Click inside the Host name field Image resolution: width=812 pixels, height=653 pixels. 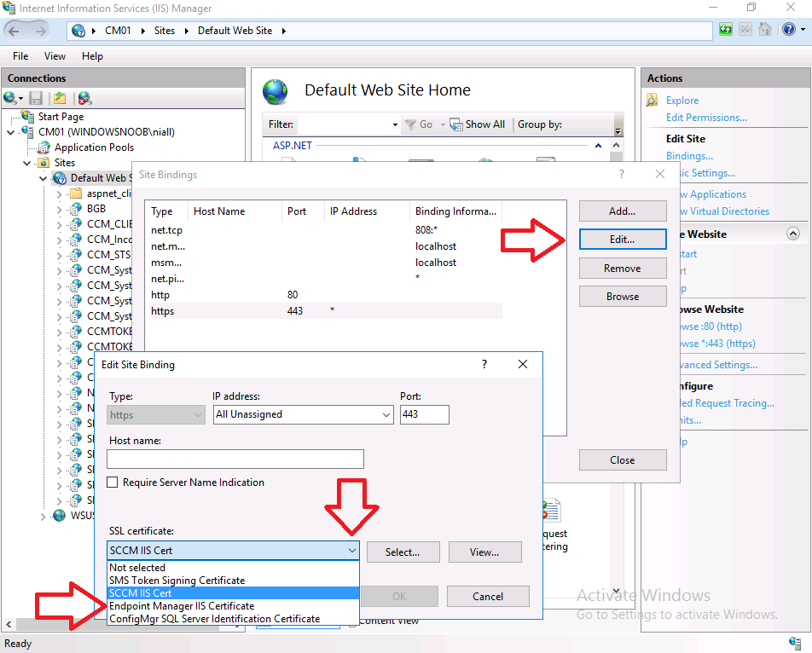point(235,459)
